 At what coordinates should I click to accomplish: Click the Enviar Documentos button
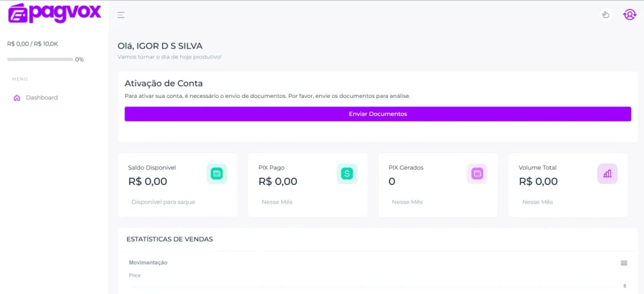coord(378,114)
